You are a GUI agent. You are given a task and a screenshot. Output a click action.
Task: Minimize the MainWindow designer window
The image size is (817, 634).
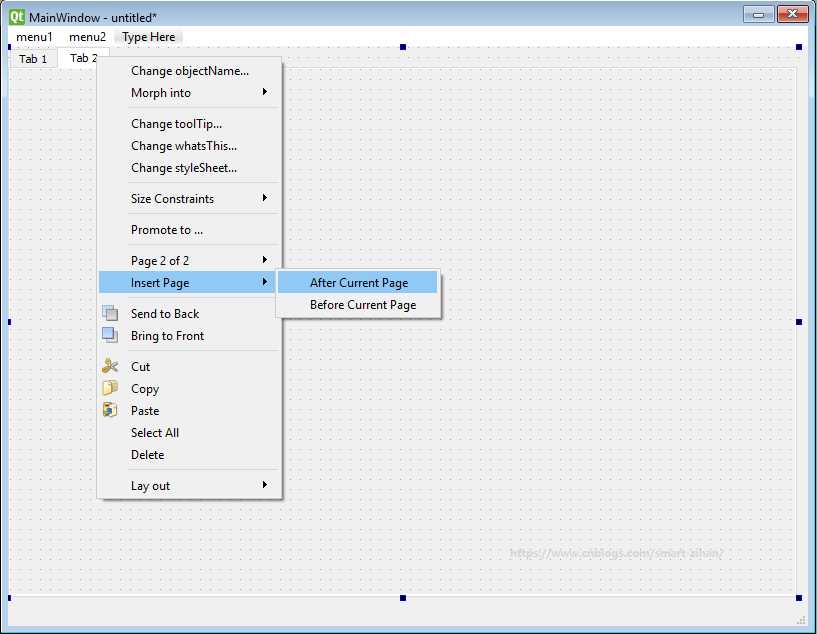pyautogui.click(x=759, y=15)
